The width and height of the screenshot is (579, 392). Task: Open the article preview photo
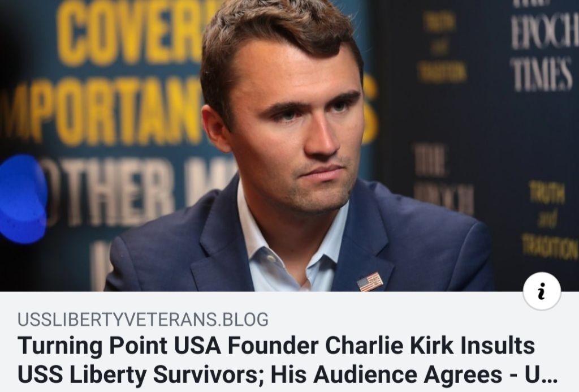[289, 145]
